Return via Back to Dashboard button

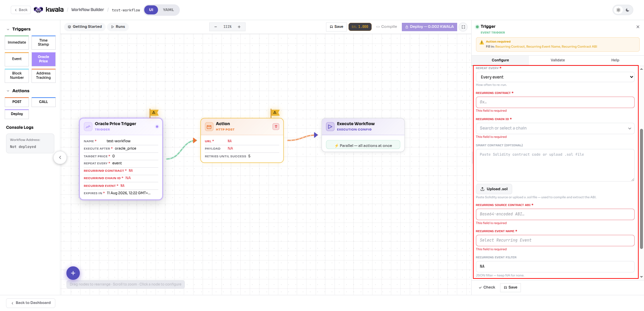tap(31, 303)
